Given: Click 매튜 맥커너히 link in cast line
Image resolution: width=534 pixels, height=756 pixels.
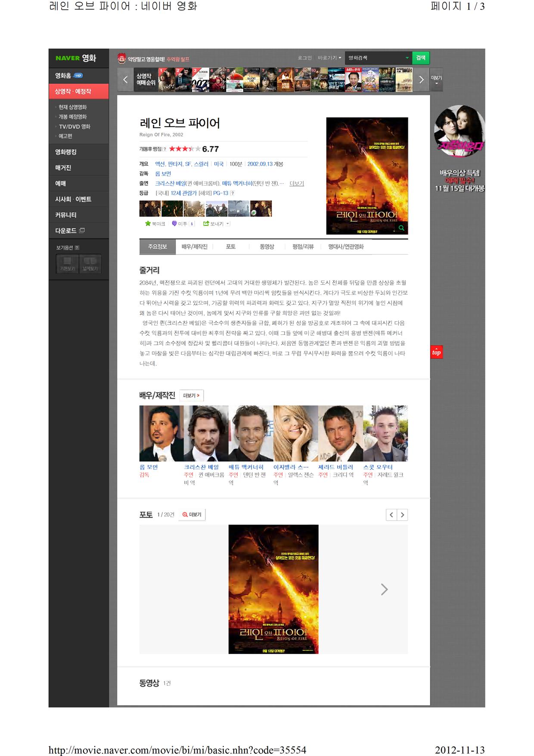Looking at the screenshot, I should pos(237,184).
